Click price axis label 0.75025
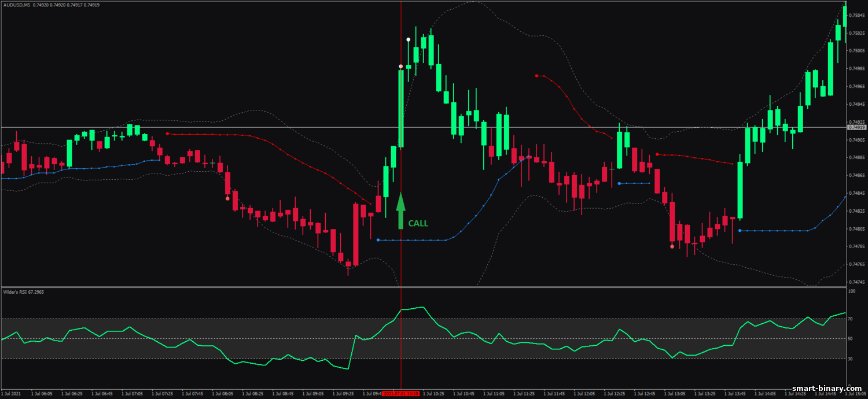868x399 pixels. (x=858, y=32)
